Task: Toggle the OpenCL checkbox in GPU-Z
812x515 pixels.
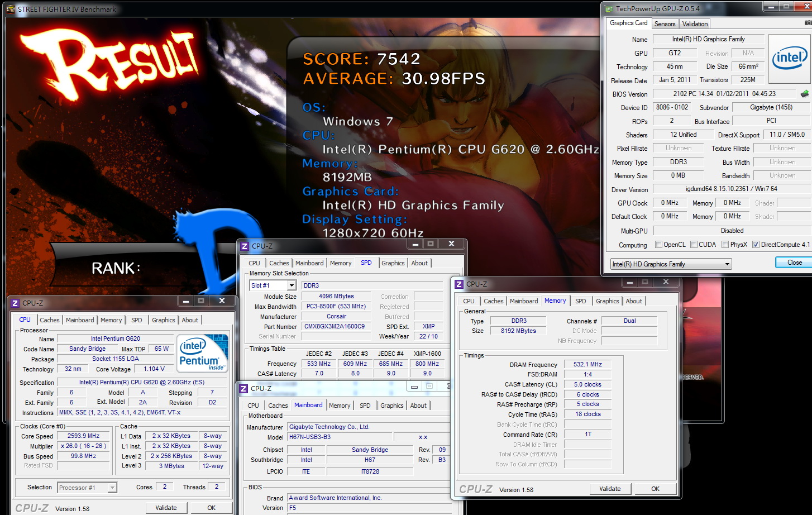Action: pyautogui.click(x=658, y=245)
